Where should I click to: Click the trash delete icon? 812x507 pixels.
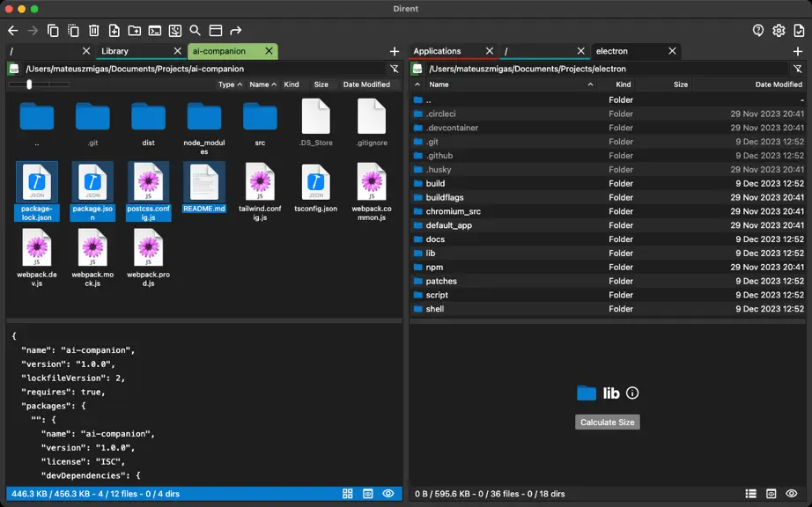coord(93,31)
